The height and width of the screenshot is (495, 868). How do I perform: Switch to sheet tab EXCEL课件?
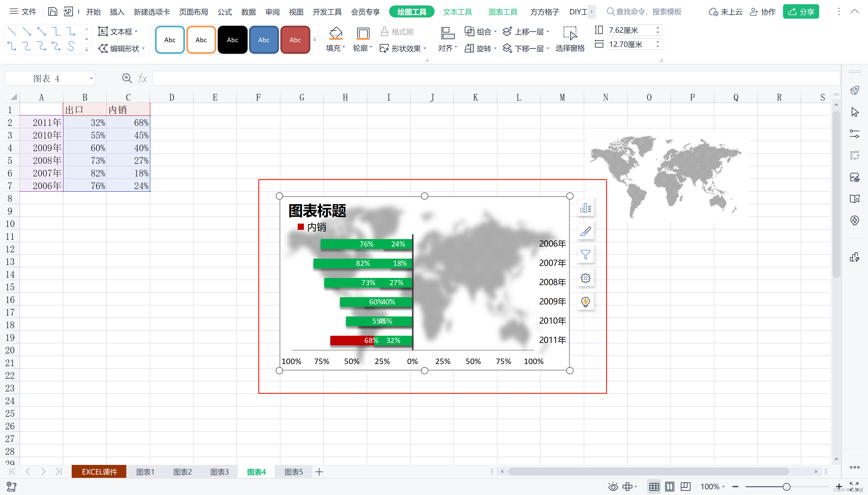click(x=99, y=472)
